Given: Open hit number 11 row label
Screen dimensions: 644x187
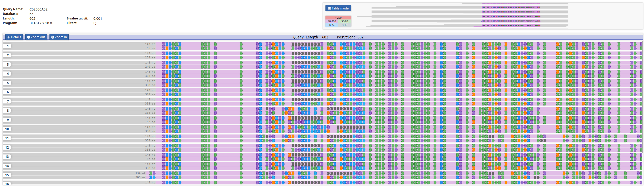Looking at the screenshot, I should pyautogui.click(x=7, y=138).
